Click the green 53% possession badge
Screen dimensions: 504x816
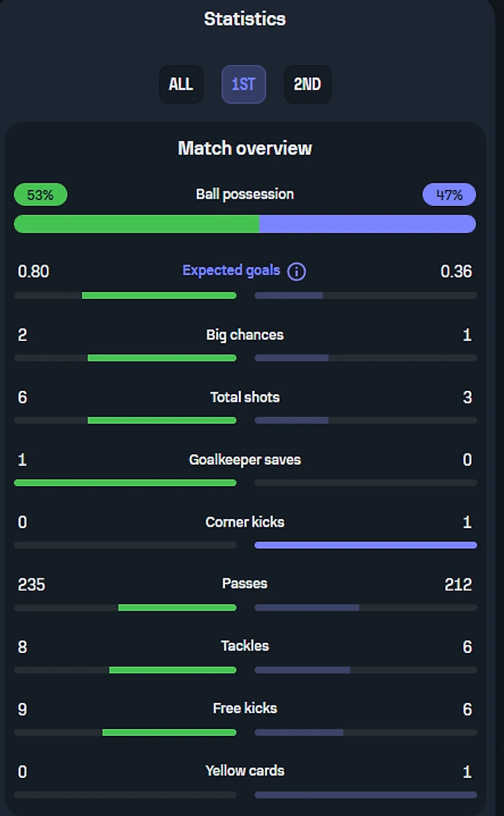[x=40, y=195]
